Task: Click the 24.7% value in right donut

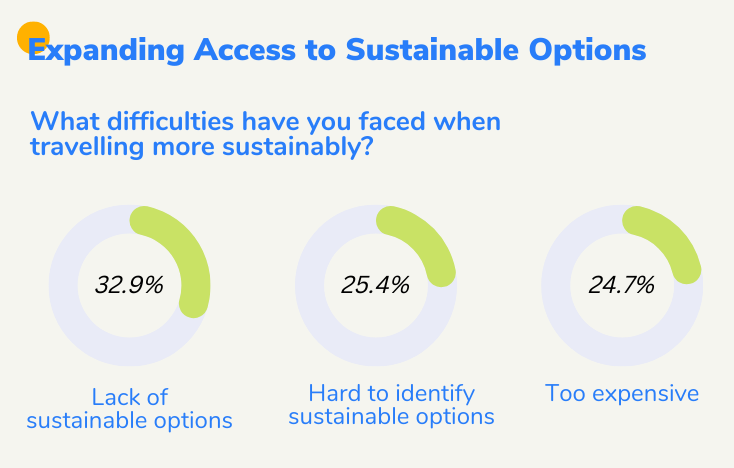Action: [x=621, y=285]
